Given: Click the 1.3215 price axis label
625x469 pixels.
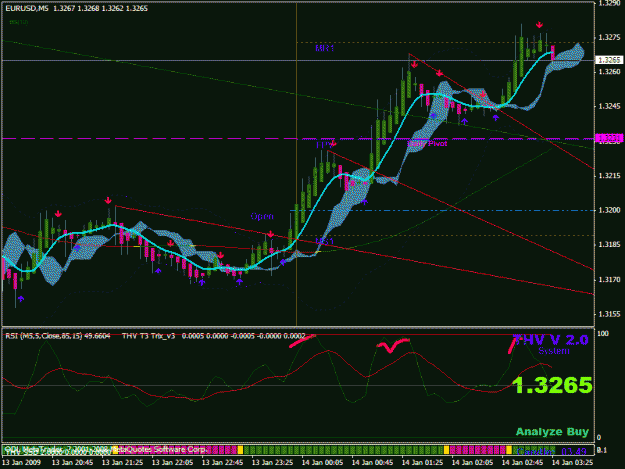Looking at the screenshot, I should tap(609, 176).
